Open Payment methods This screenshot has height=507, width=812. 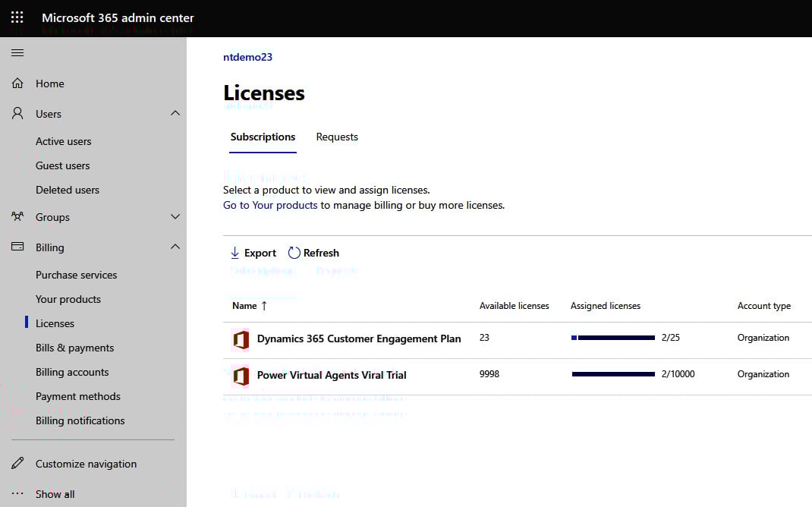click(x=77, y=397)
